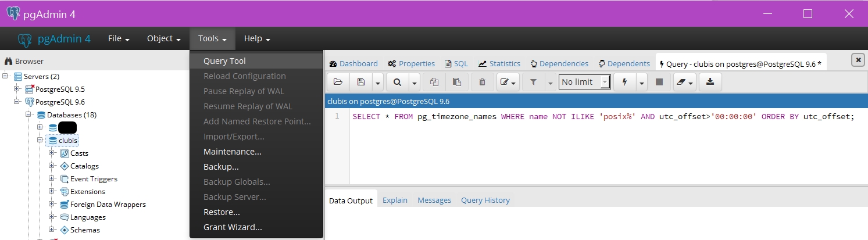Screen dimensions: 868x240
Task: Click the Find magnifier icon
Action: 397,82
